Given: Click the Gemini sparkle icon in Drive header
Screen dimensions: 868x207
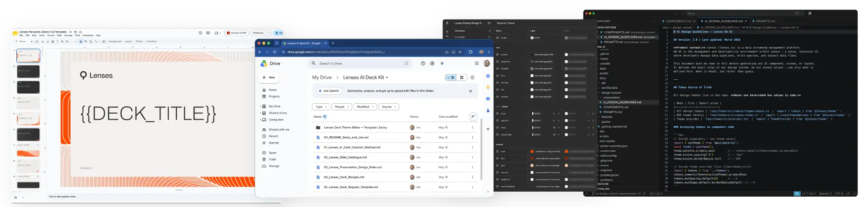Looking at the screenshot, I should click(x=442, y=63).
